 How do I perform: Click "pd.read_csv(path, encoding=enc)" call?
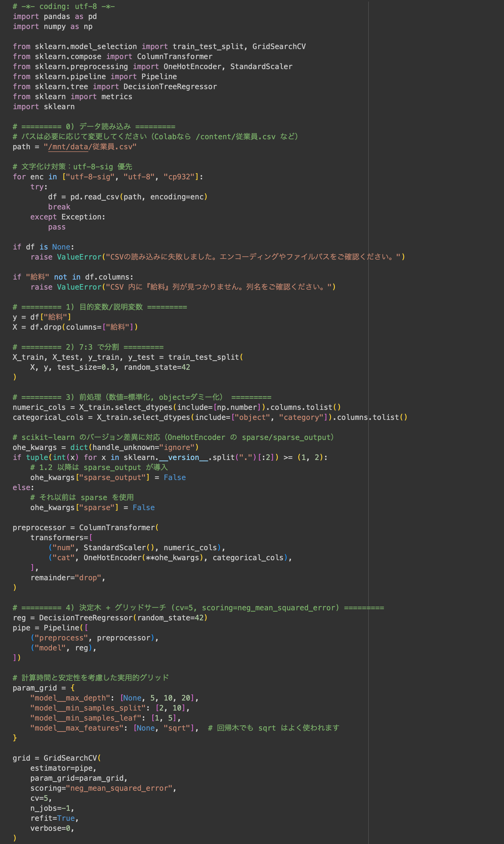point(139,197)
